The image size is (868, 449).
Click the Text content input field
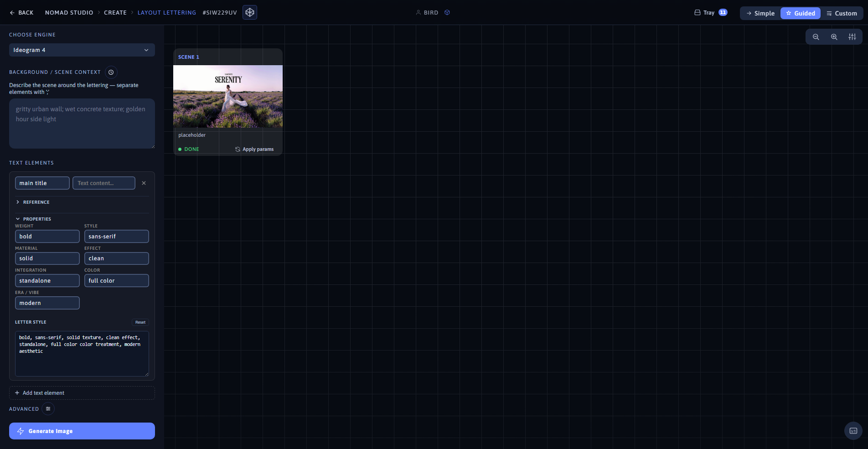(x=104, y=183)
